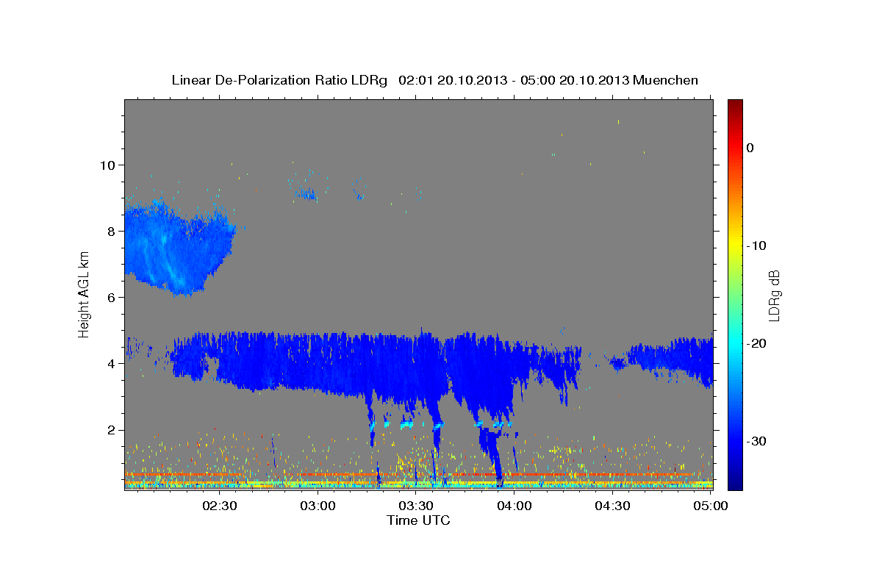Click the 'Time UTC' x-axis label
The height and width of the screenshot is (588, 882).
pos(418,520)
